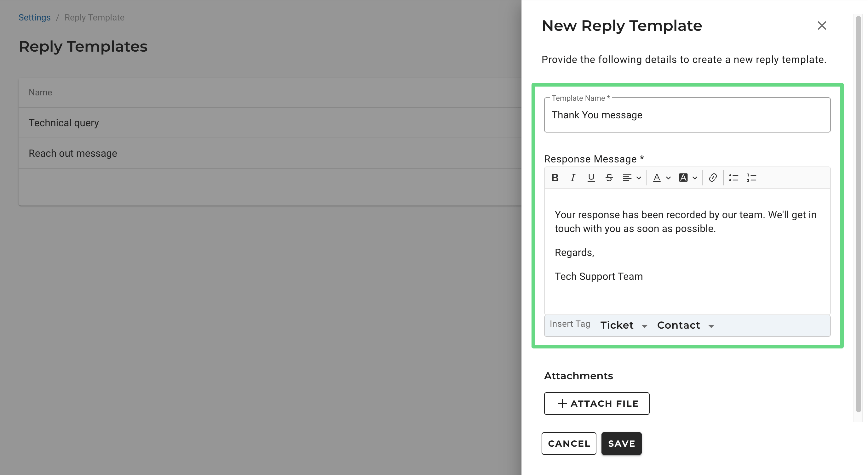Apply strikethrough formatting
This screenshot has width=868, height=475.
point(609,178)
